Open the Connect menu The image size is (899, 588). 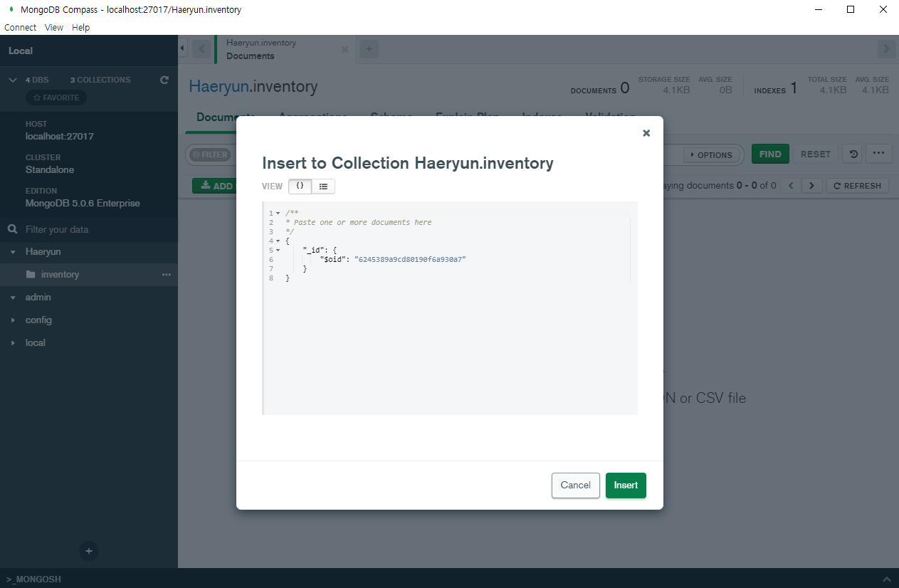(20, 27)
